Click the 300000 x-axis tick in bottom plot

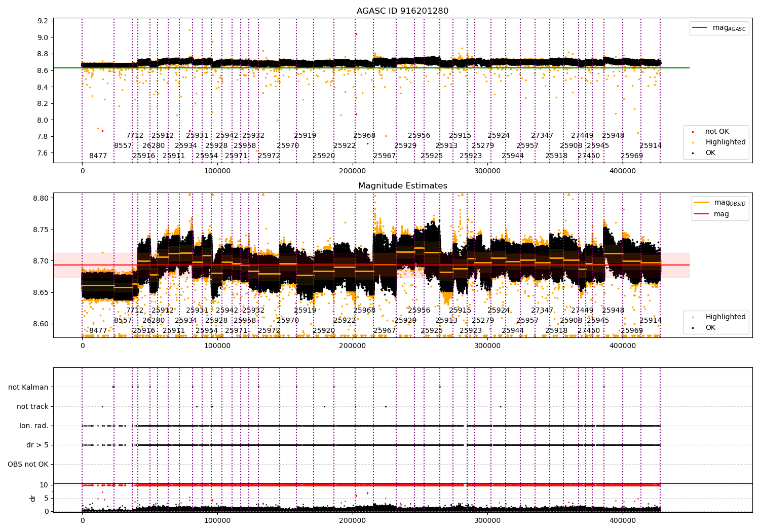pos(487,520)
